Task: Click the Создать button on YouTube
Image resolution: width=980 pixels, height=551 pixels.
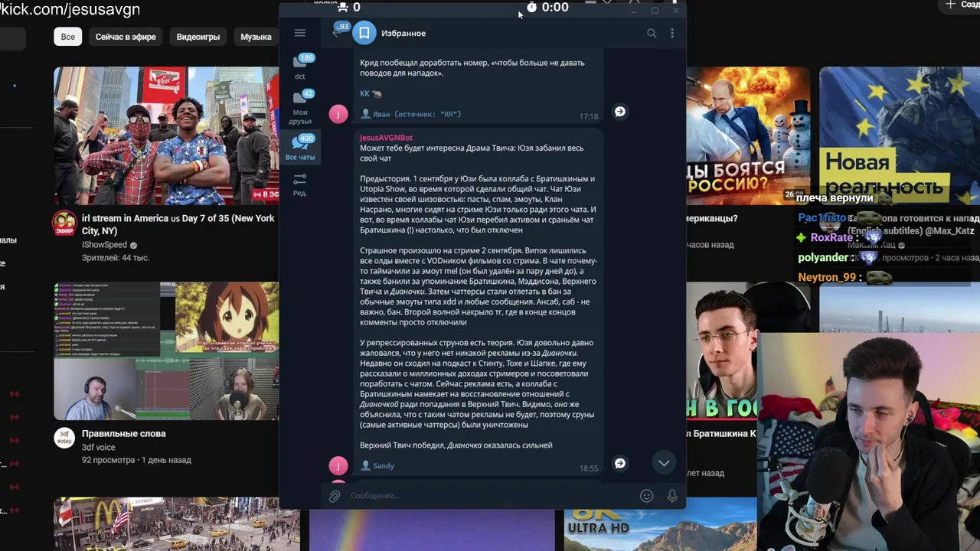Action: 961,5
